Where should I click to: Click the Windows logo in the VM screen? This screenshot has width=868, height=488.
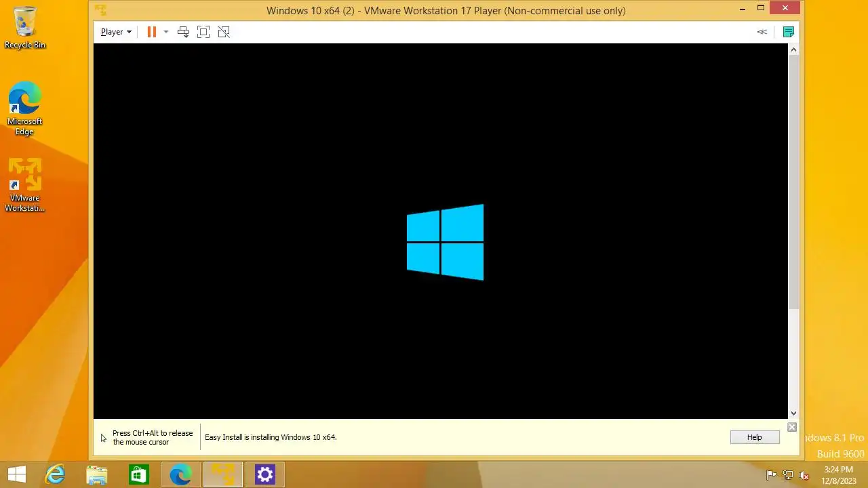pos(445,242)
